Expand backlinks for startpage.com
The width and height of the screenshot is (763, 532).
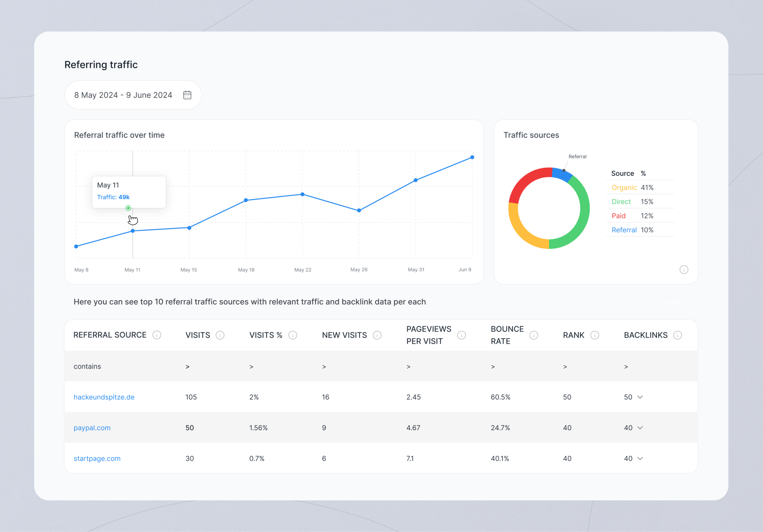(640, 458)
